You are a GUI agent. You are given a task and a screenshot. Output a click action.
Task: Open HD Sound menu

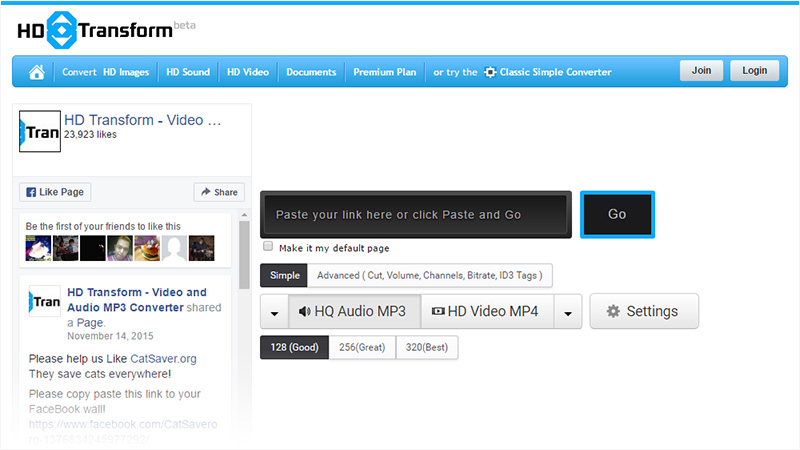(188, 72)
